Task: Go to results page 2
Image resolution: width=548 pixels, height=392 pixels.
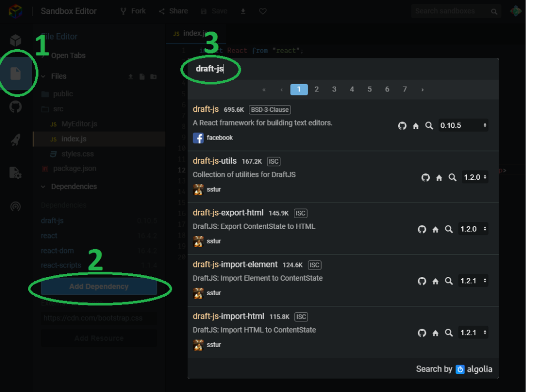Action: coord(317,89)
